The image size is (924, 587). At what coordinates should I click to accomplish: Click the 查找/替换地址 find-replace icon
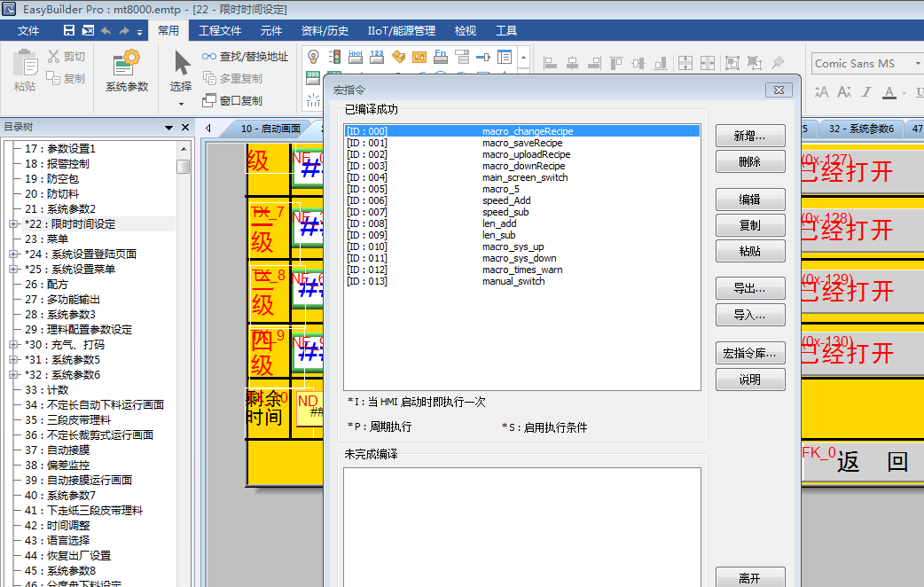click(210, 57)
